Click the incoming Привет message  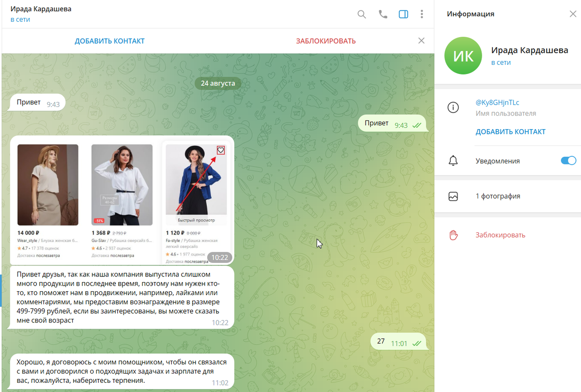coord(38,103)
